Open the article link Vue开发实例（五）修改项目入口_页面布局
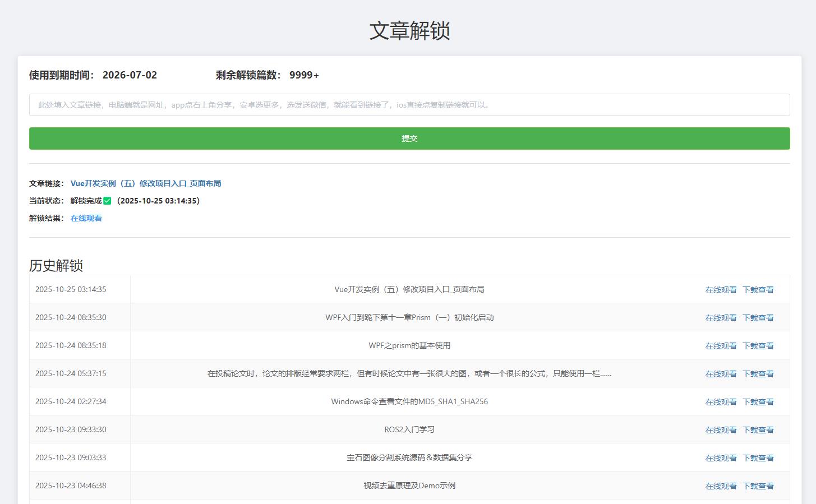 pyautogui.click(x=145, y=183)
